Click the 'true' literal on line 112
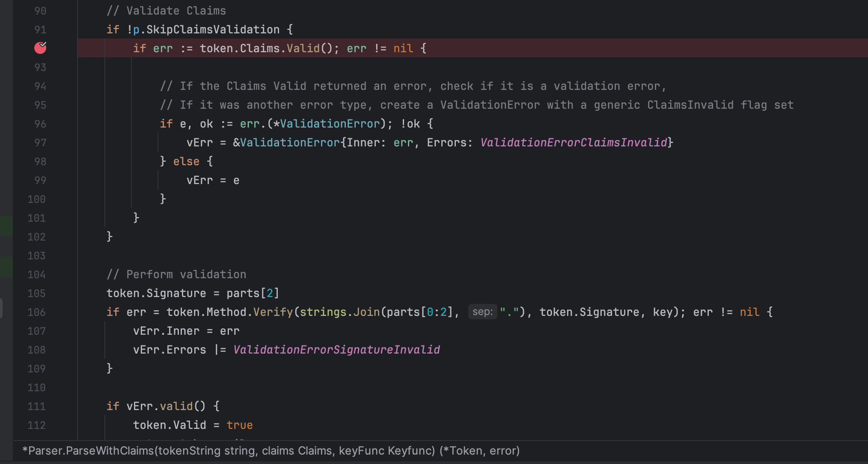This screenshot has width=868, height=464. click(240, 425)
